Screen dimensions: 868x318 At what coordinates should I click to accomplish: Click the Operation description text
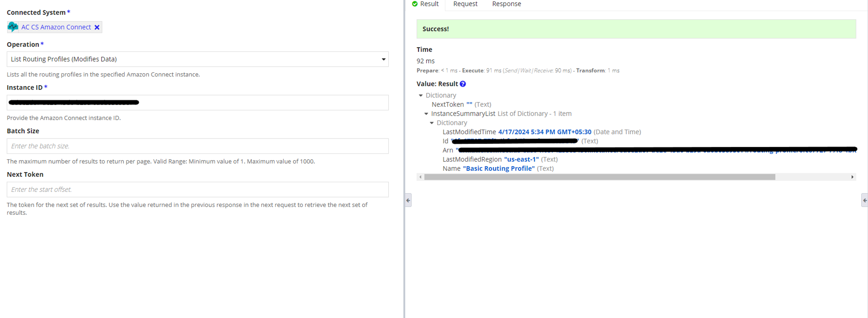pyautogui.click(x=103, y=74)
